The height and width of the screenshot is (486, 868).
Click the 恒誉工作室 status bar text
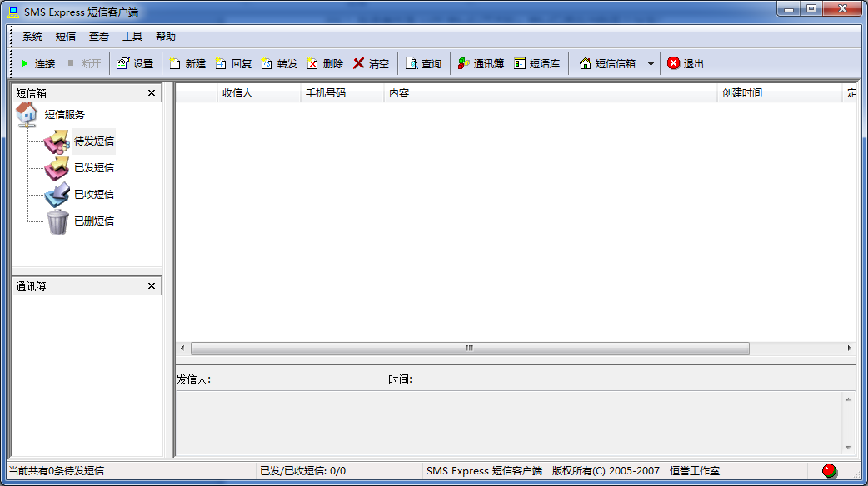tap(695, 470)
